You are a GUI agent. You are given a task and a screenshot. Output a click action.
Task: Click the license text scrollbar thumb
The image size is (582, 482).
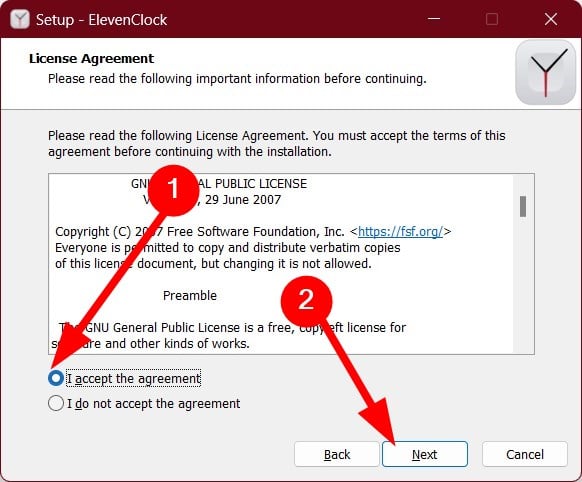tap(523, 206)
